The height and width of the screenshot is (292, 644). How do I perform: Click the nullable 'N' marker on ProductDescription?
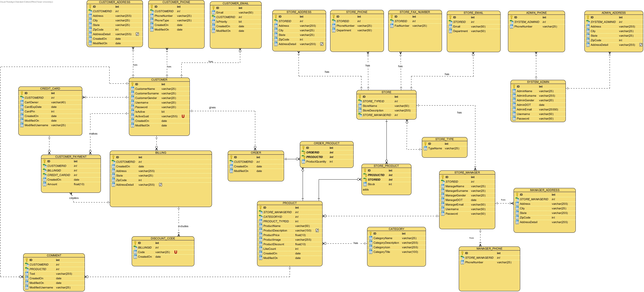[317, 230]
